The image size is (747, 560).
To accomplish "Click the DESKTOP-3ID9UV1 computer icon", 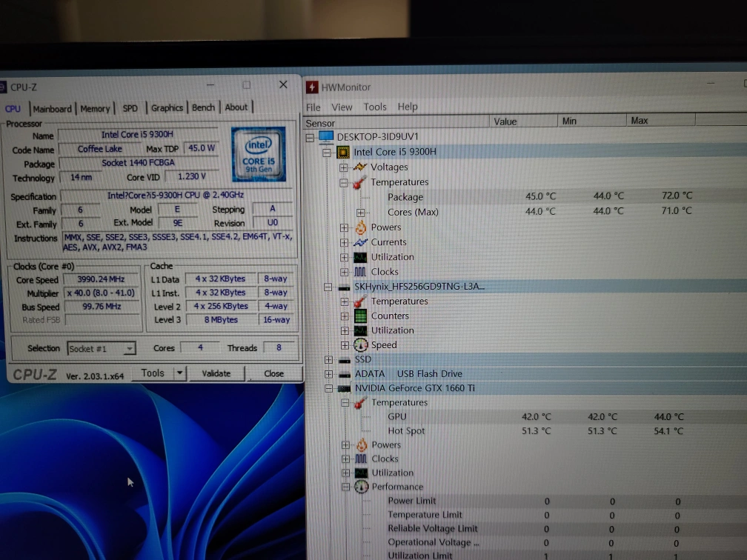I will click(326, 137).
